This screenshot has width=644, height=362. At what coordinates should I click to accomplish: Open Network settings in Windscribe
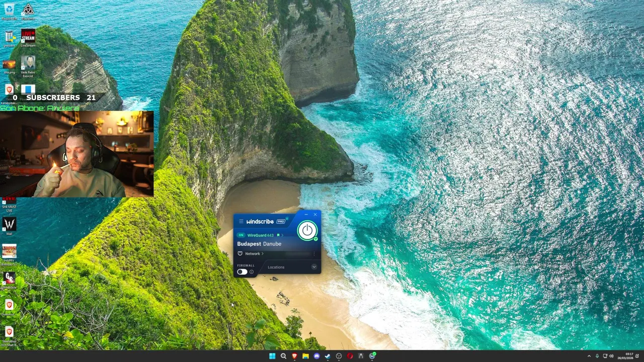click(255, 253)
